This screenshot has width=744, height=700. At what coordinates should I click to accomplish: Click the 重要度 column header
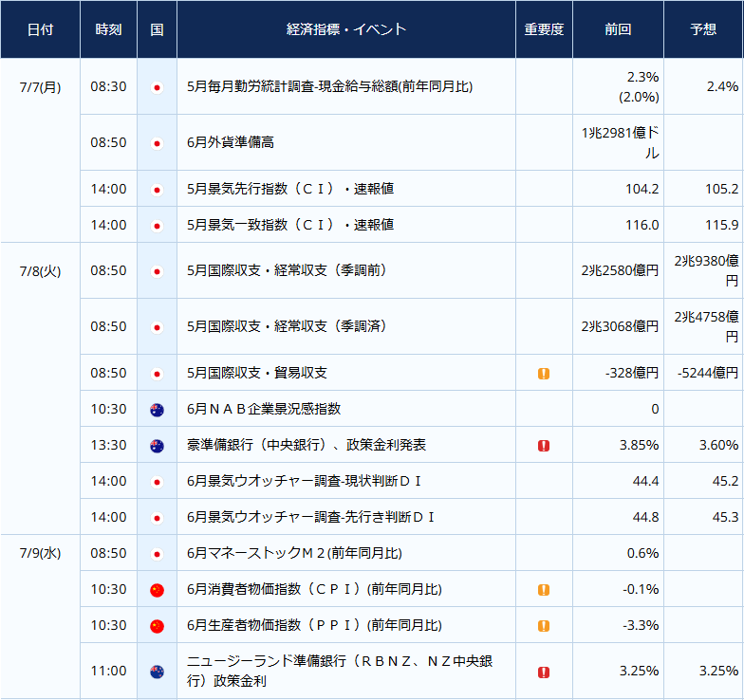point(545,29)
